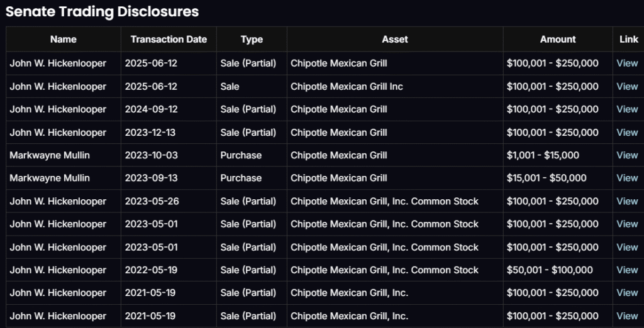Open View link for 2023-12-13 sale
The image size is (644, 328).
click(x=627, y=133)
